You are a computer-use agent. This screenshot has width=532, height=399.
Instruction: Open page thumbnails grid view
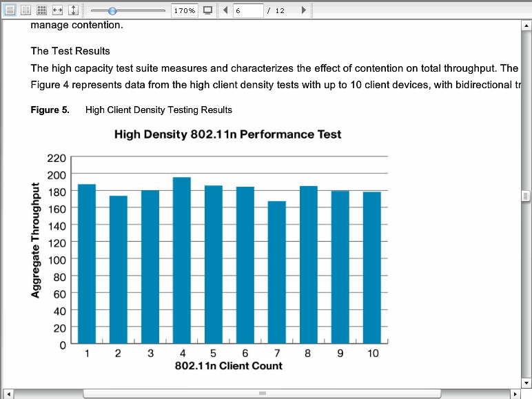coord(42,10)
